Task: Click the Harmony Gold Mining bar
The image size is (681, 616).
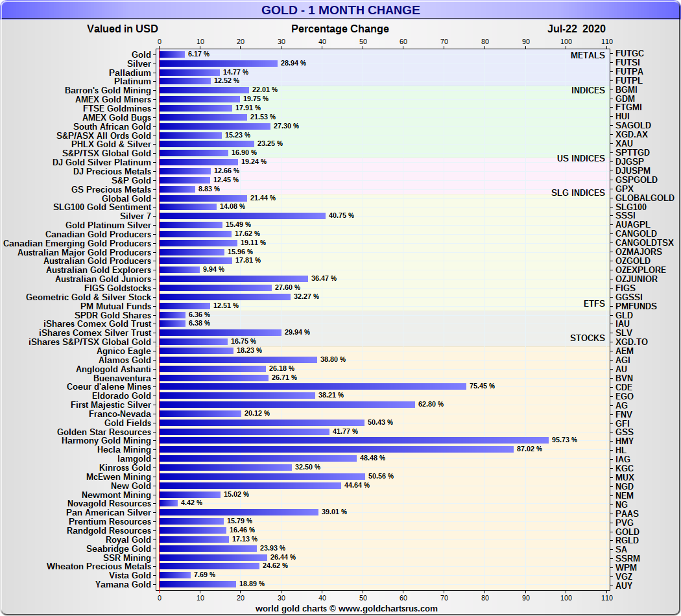Action: 354,440
